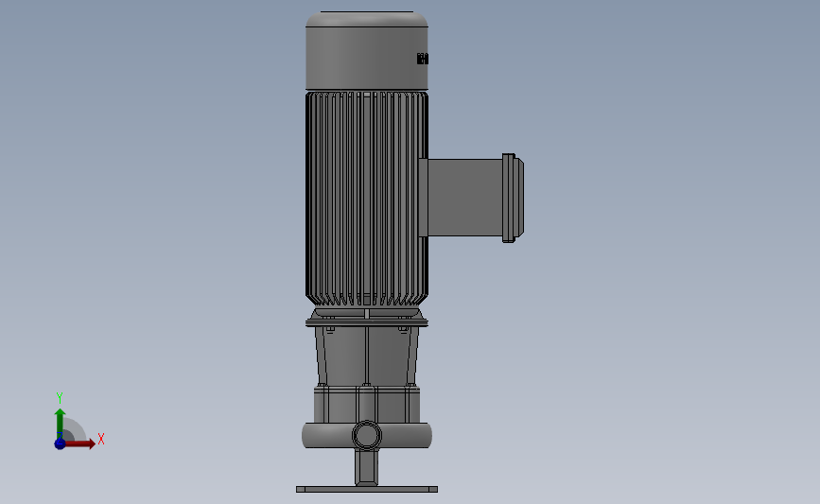Select the round port on pump casing
820x504 pixels.
[x=367, y=435]
